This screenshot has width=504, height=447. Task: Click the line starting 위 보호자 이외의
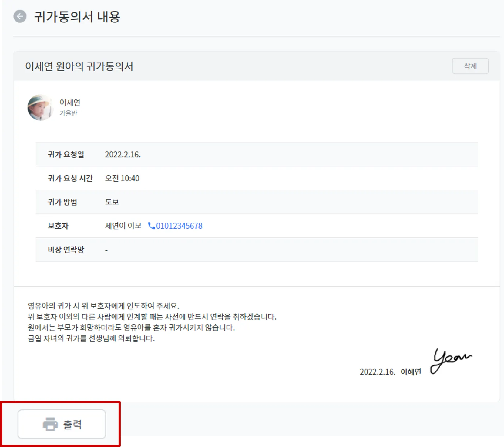pos(152,317)
